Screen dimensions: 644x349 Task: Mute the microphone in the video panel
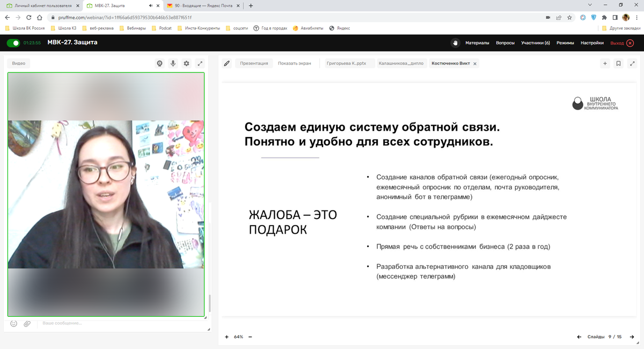click(173, 63)
